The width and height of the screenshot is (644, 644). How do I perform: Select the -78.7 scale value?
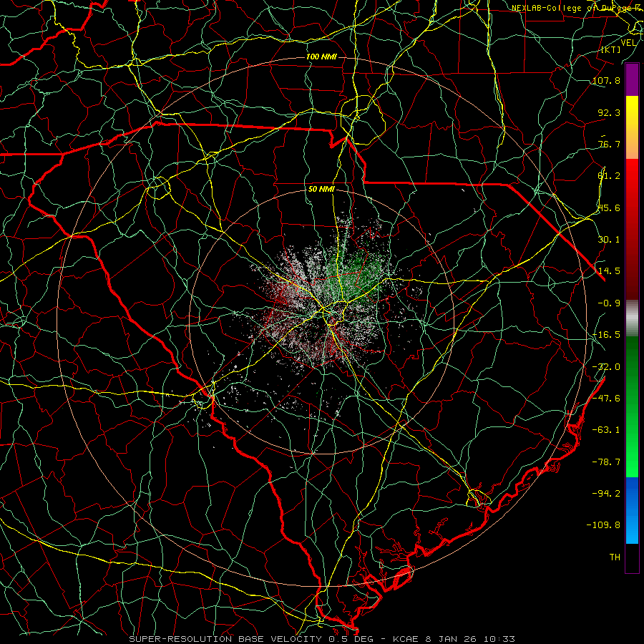606,462
